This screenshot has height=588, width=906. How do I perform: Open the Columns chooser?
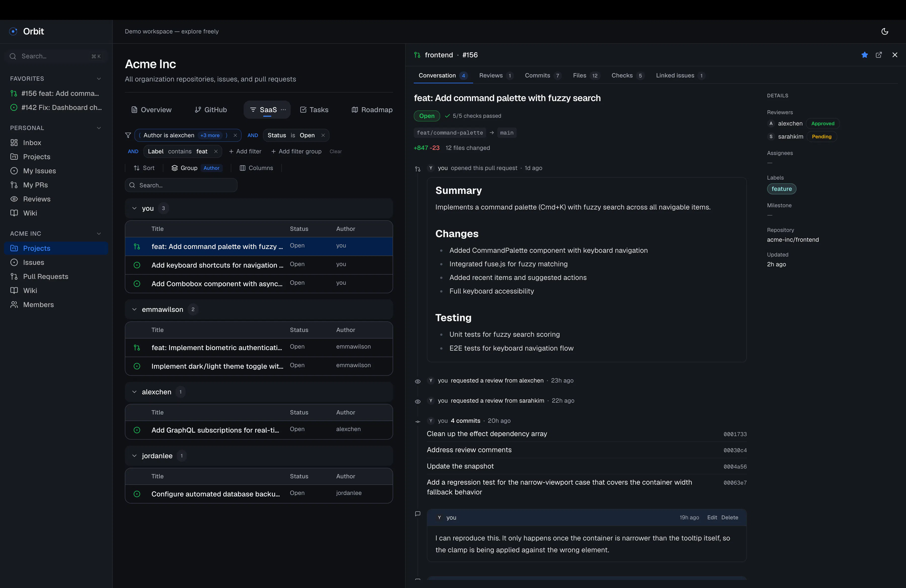click(x=256, y=168)
